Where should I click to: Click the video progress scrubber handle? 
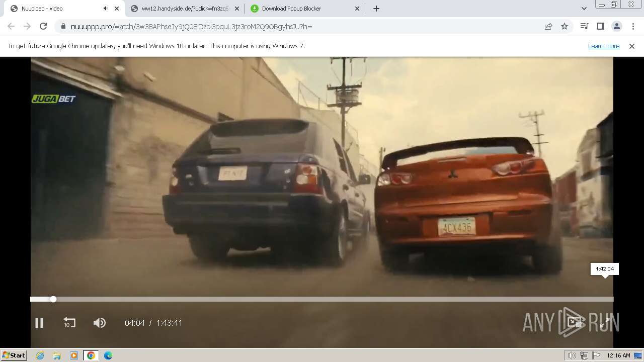(x=53, y=299)
